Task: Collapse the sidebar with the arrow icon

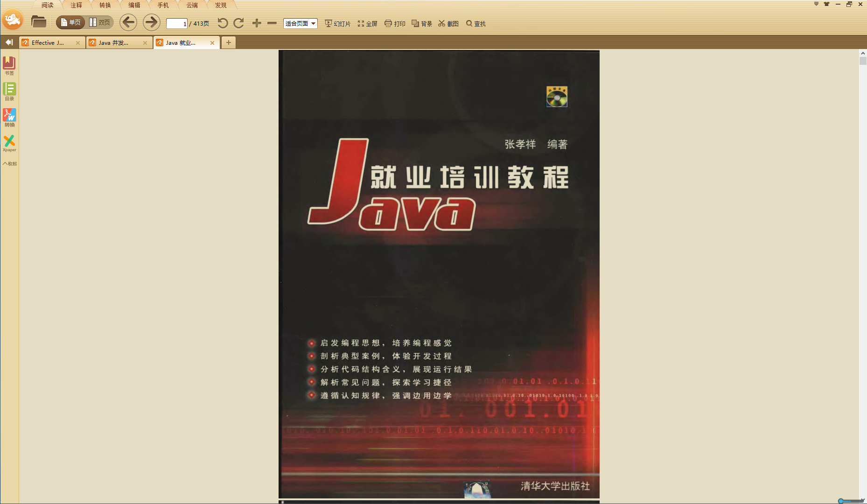Action: [9, 42]
